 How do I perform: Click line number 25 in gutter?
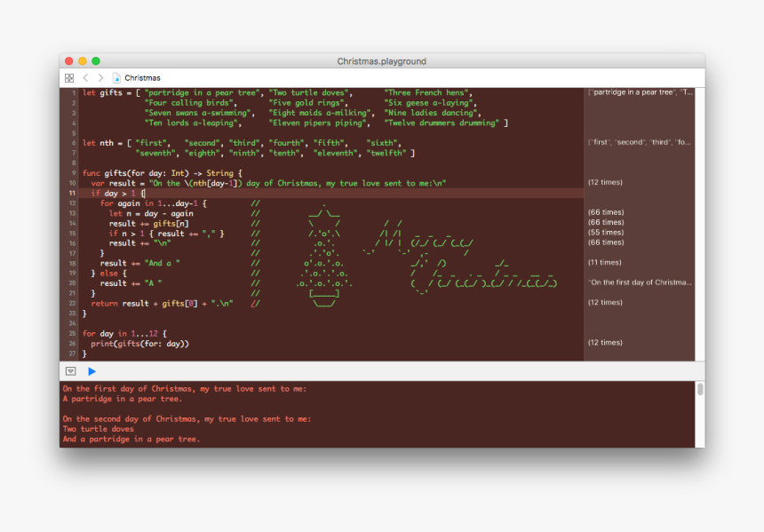point(72,334)
